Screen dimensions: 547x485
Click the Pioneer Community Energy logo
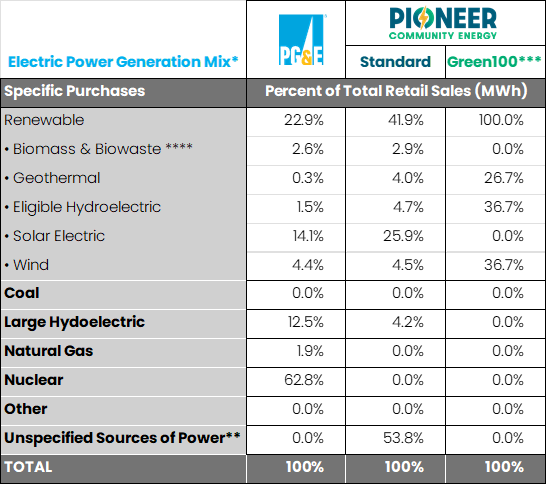(443, 24)
